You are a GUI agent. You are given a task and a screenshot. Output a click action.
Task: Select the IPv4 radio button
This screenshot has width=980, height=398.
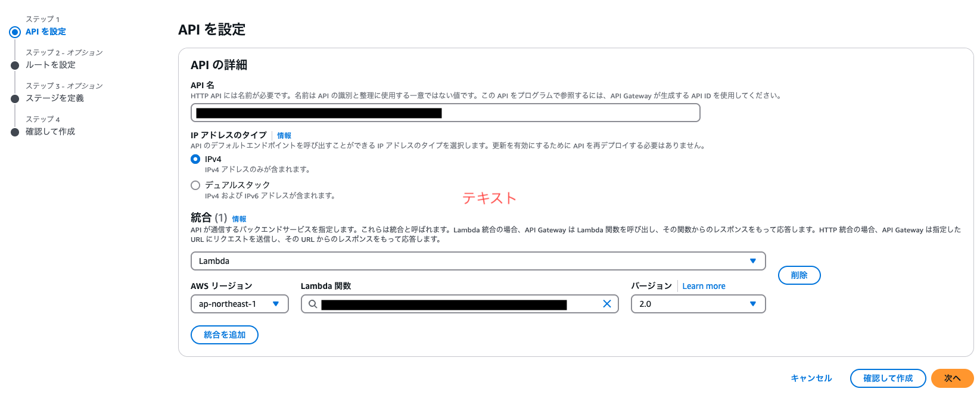click(195, 159)
